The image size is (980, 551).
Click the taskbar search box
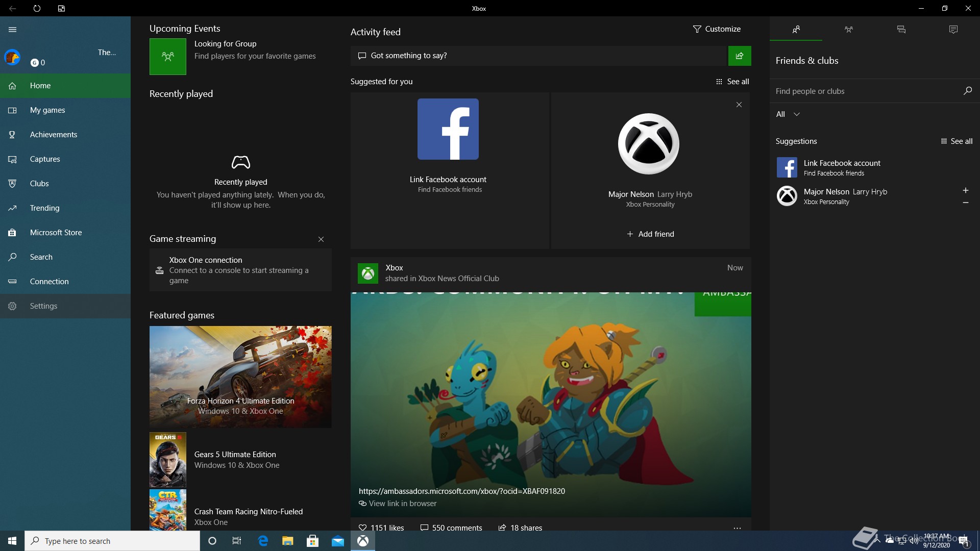tap(112, 541)
